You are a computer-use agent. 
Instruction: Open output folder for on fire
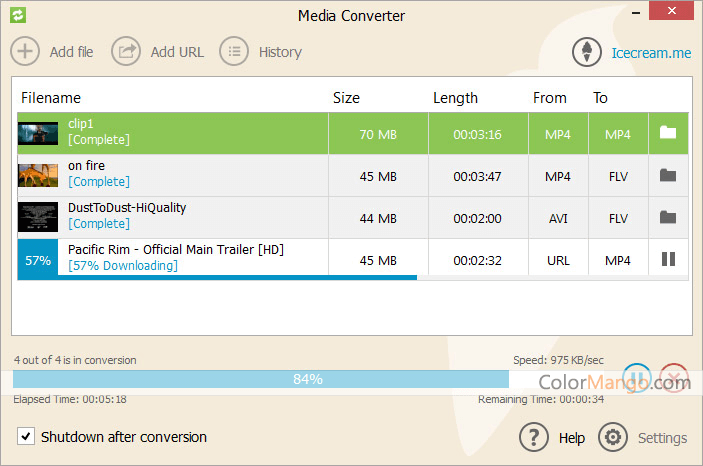pyautogui.click(x=668, y=176)
